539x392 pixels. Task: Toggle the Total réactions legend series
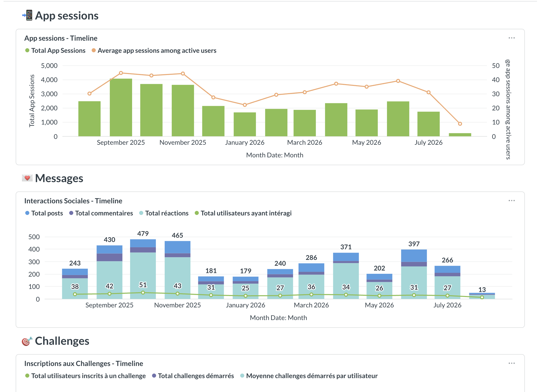[164, 213]
